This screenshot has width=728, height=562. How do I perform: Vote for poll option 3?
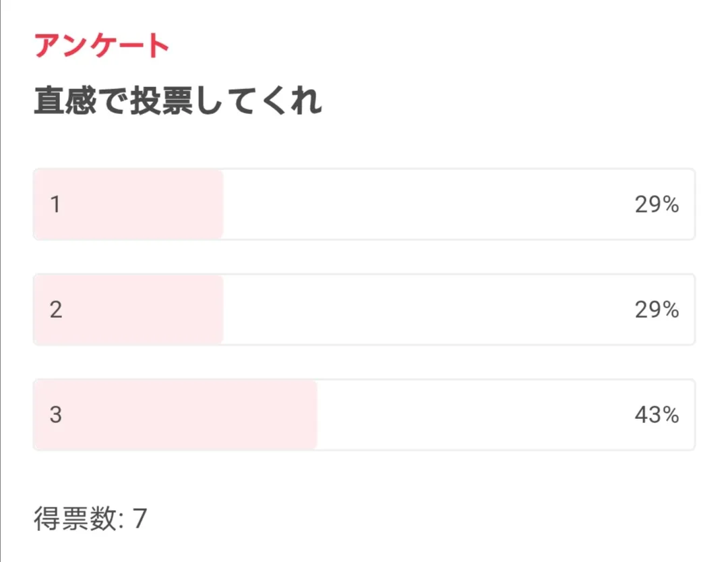tap(364, 415)
